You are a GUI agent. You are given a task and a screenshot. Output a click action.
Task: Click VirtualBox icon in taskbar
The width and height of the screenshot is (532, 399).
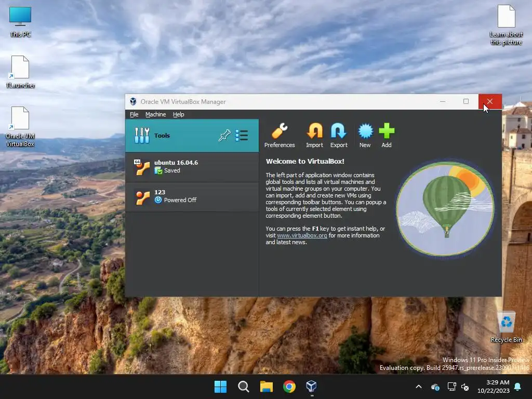312,387
